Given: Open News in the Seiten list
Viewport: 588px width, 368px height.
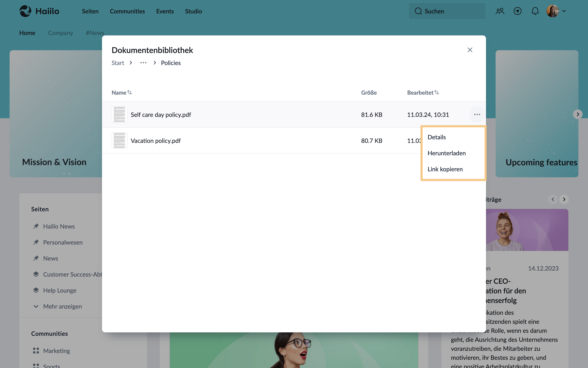Looking at the screenshot, I should pos(51,259).
